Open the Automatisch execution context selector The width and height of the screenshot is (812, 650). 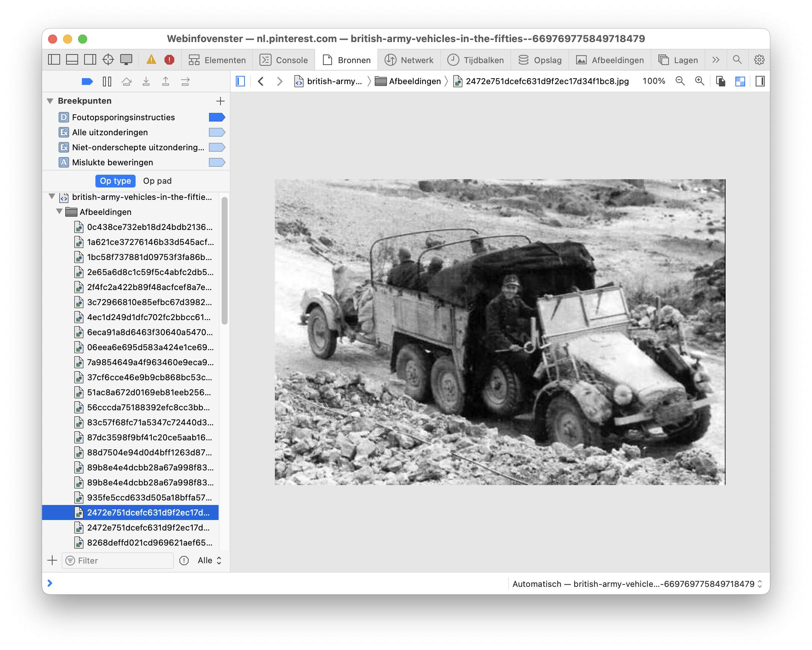pyautogui.click(x=637, y=583)
